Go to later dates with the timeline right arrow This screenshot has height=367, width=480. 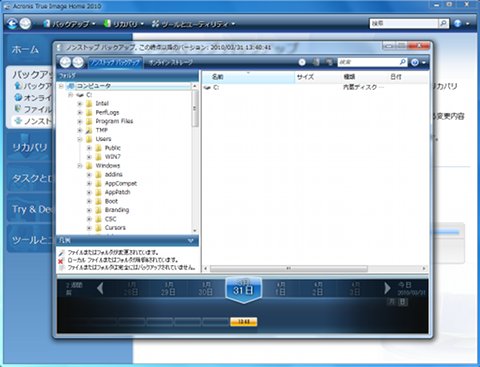387,288
